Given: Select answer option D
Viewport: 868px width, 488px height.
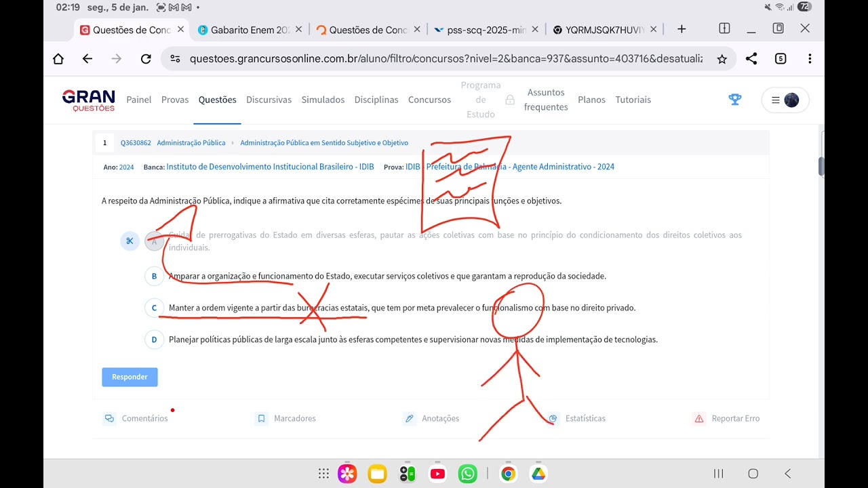Looking at the screenshot, I should click(154, 340).
